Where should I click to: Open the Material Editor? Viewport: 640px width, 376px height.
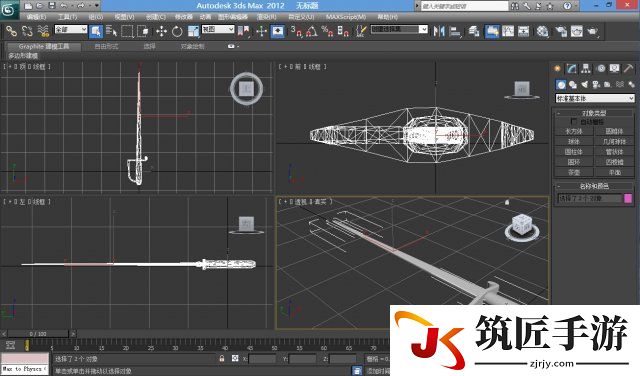point(542,31)
